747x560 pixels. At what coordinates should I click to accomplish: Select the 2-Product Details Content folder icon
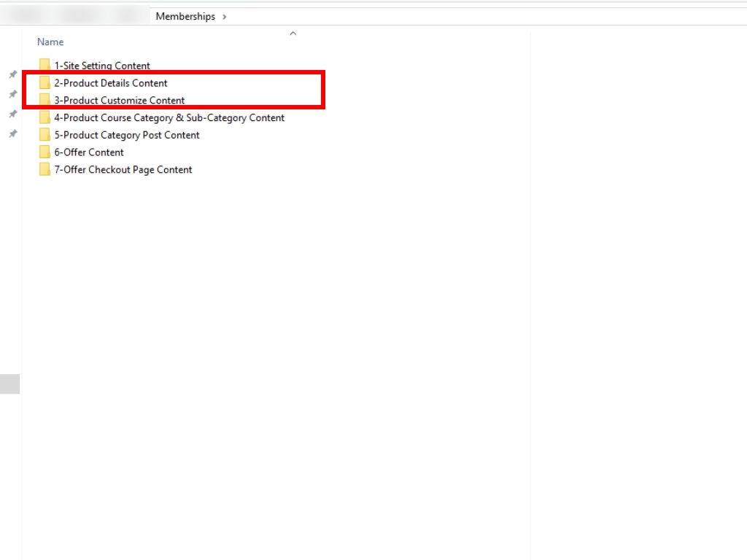(x=44, y=82)
